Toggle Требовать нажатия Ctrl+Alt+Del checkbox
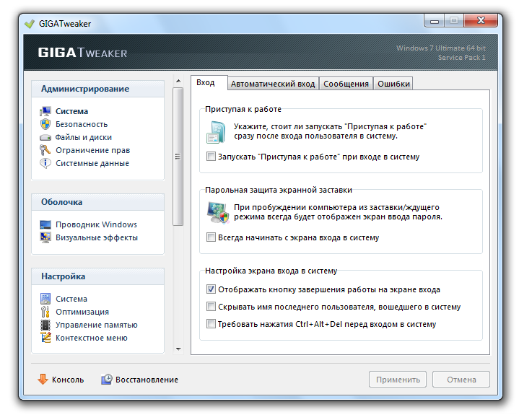Image resolution: width=519 pixels, height=420 pixels. [x=211, y=324]
